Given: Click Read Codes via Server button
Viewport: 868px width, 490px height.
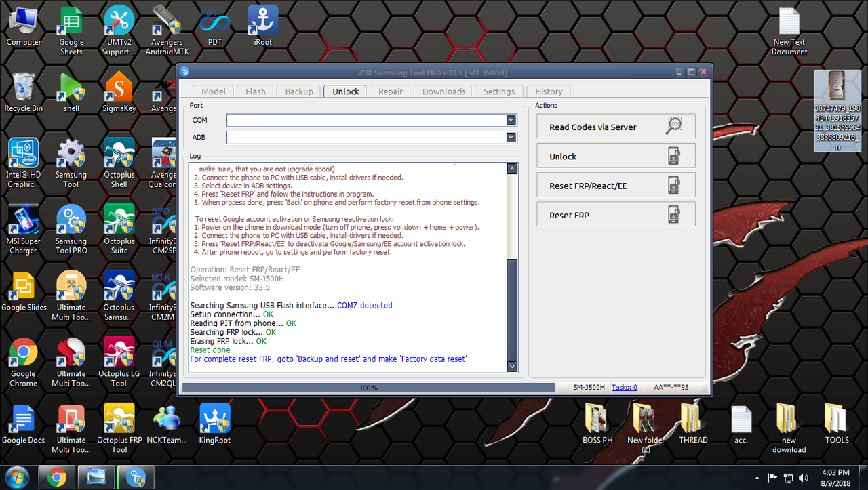Looking at the screenshot, I should 616,127.
